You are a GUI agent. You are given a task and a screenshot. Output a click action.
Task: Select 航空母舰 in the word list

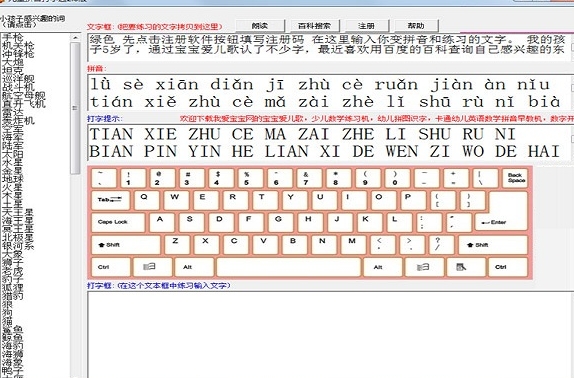pos(24,95)
